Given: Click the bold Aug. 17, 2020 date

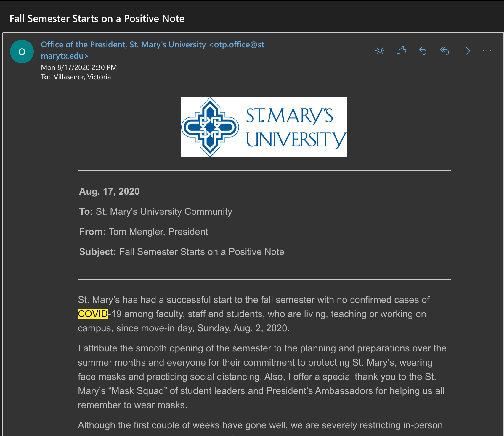Looking at the screenshot, I should [x=109, y=191].
